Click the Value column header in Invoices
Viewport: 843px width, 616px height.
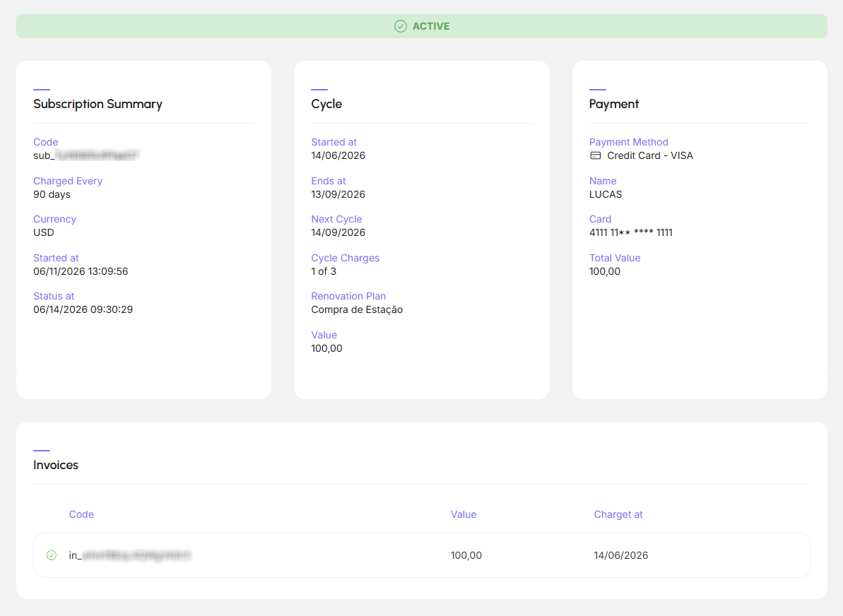464,514
